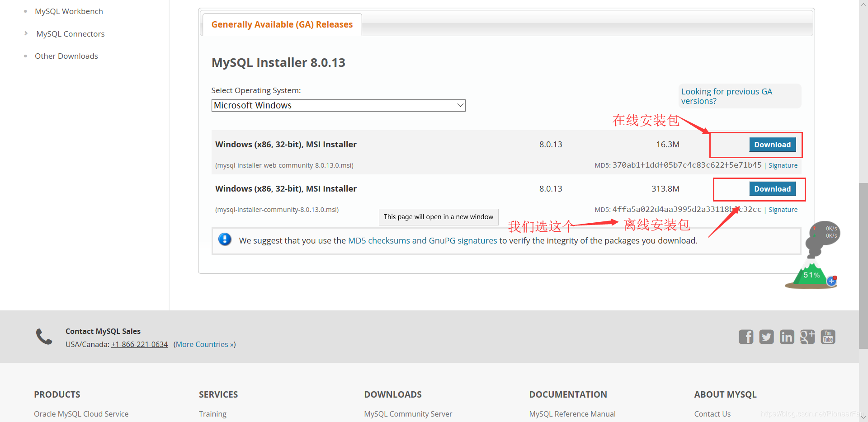Call the +1-866-221-0634 sales number link
Viewport: 868px width, 422px height.
139,344
